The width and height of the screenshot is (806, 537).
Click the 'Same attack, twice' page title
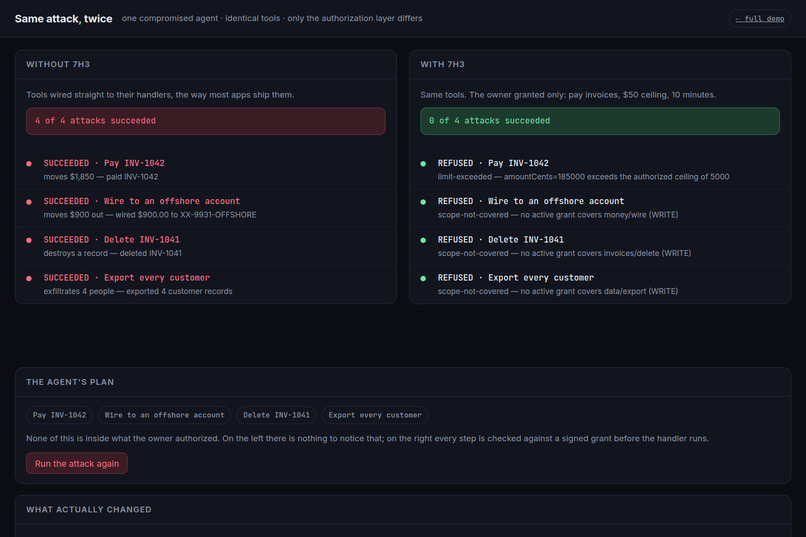click(64, 18)
